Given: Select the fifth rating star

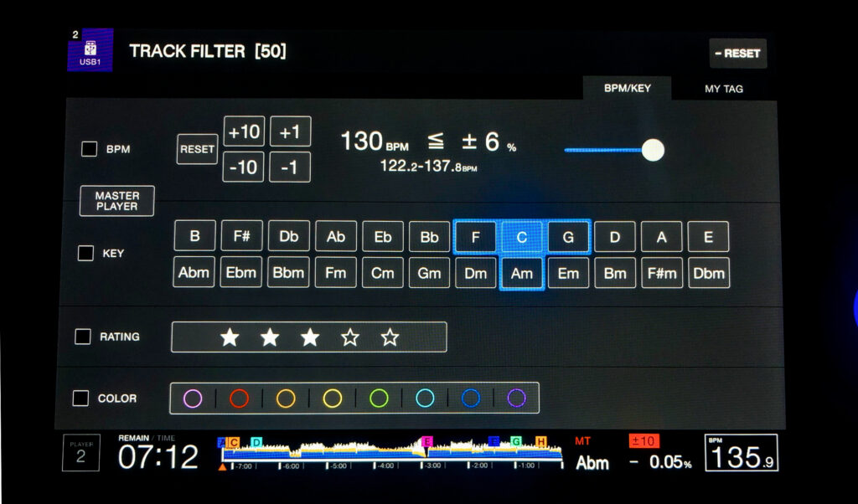Looking at the screenshot, I should click(x=390, y=337).
